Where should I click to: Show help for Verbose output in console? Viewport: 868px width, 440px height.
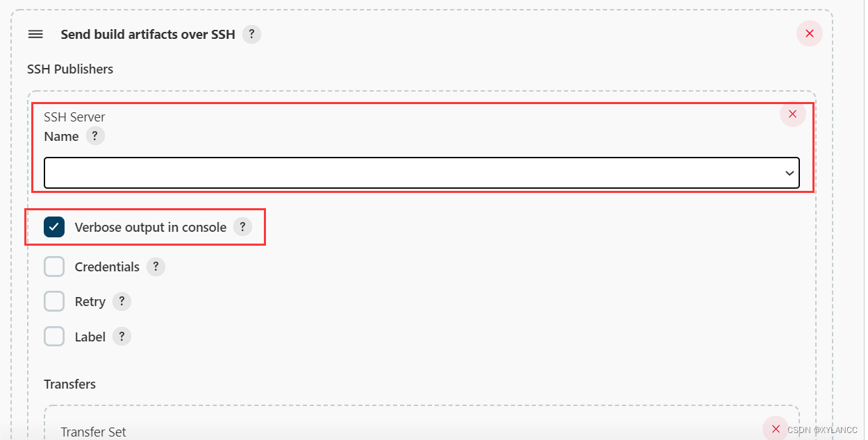point(242,227)
